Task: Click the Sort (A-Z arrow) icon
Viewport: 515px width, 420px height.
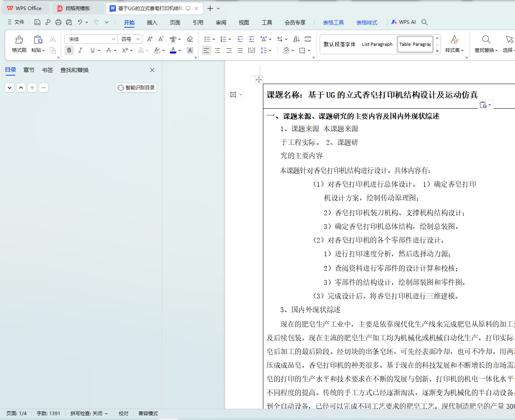Action: click(296, 39)
